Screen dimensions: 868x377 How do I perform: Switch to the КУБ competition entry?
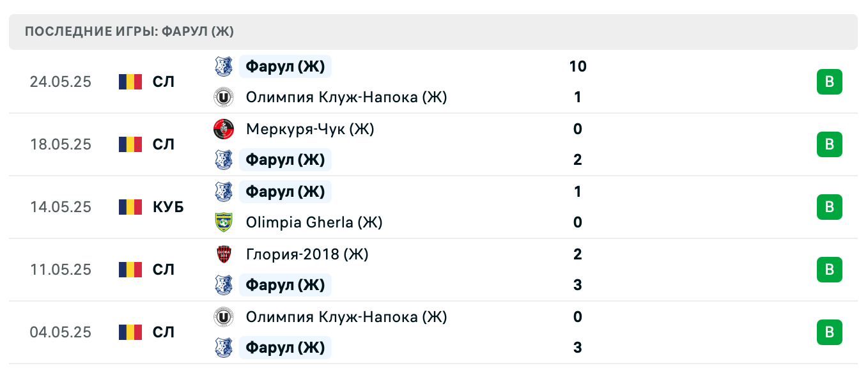[168, 207]
